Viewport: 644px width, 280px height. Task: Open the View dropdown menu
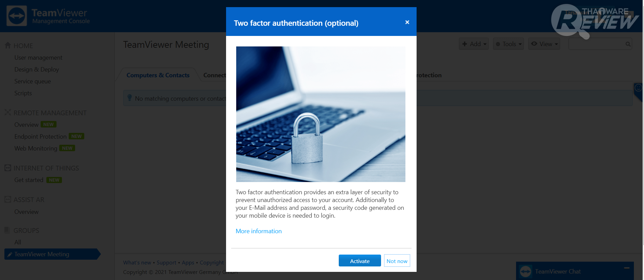[x=544, y=44]
